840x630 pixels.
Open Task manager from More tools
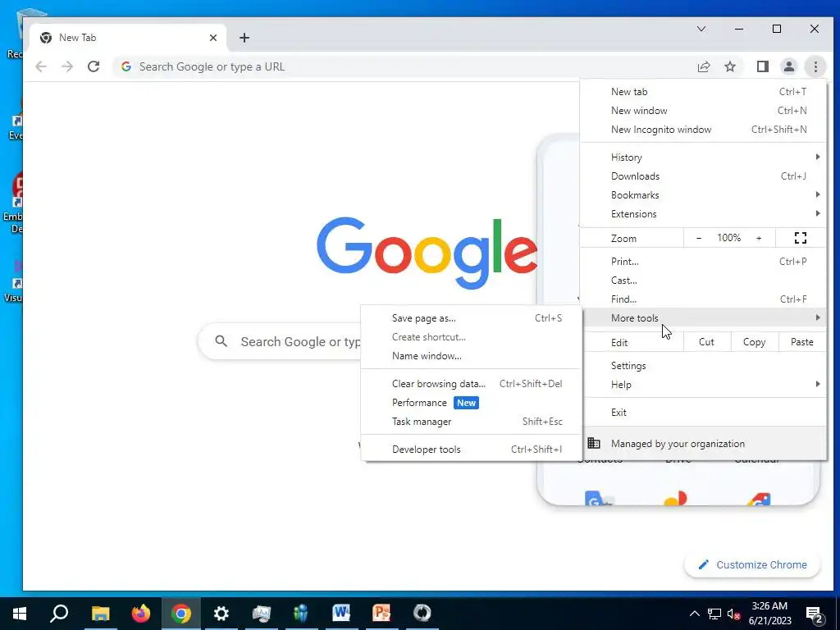pyautogui.click(x=471, y=422)
